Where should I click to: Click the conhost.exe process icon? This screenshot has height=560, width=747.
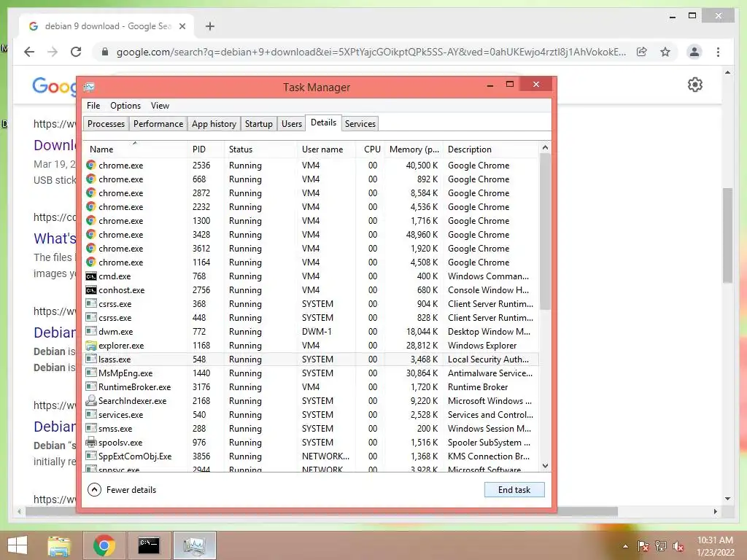(90, 290)
